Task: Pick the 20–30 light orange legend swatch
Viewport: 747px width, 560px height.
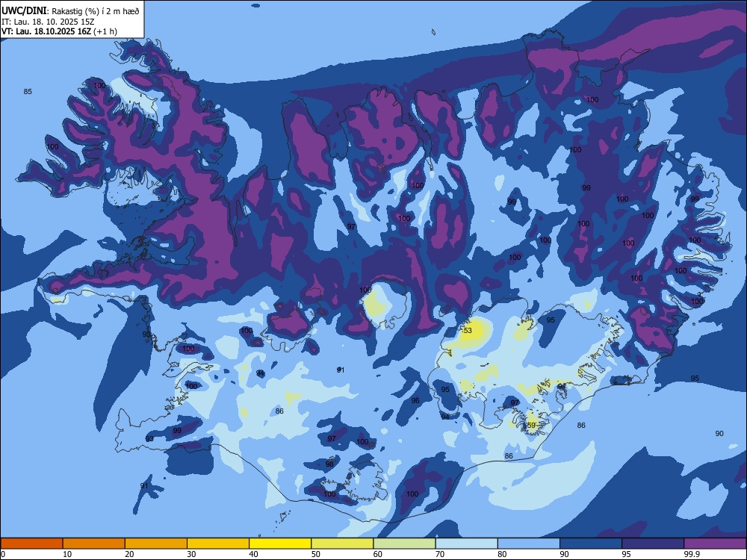Action: [x=156, y=544]
